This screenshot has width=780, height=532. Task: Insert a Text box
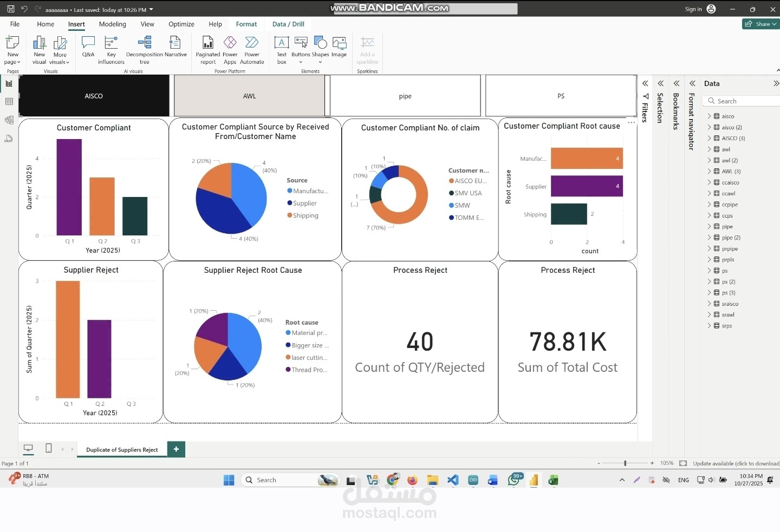282,50
